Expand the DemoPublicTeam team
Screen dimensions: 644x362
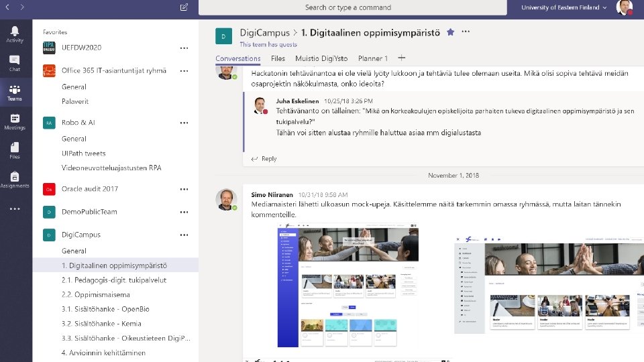[x=89, y=212]
